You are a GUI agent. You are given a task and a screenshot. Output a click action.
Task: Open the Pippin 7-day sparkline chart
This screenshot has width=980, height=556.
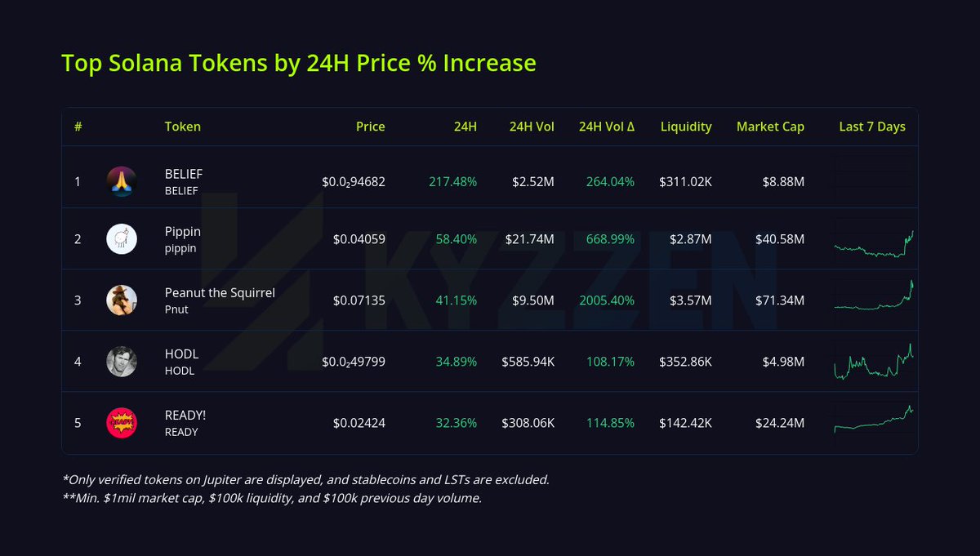tap(873, 244)
